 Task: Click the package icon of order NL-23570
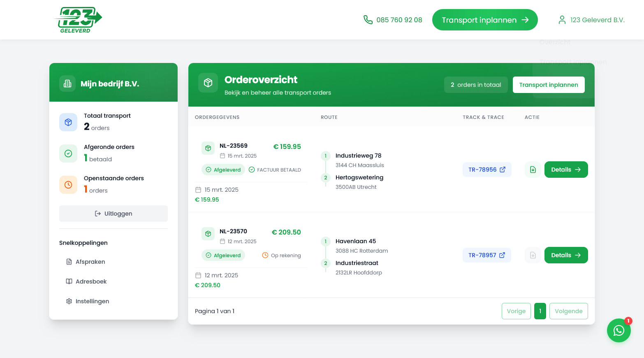click(208, 234)
